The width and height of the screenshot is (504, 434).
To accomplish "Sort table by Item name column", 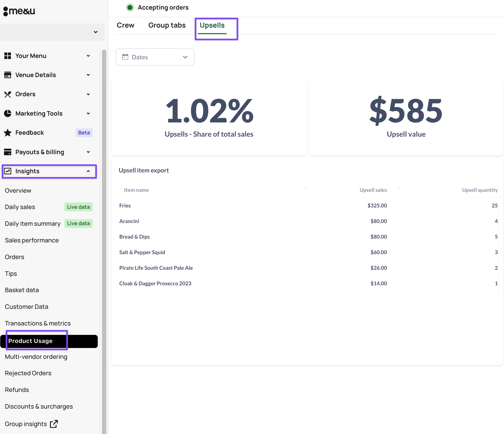I will (x=136, y=190).
